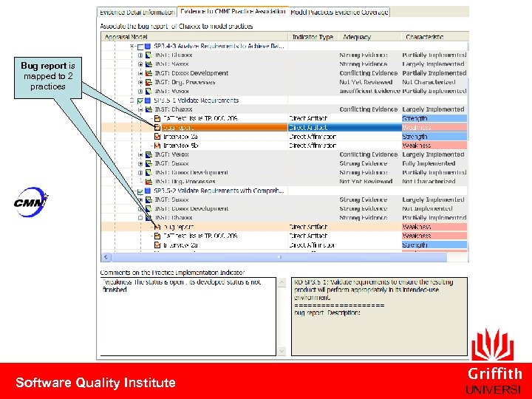Select Interview 5b evidence row
This screenshot has height=399, width=532.
click(x=284, y=146)
